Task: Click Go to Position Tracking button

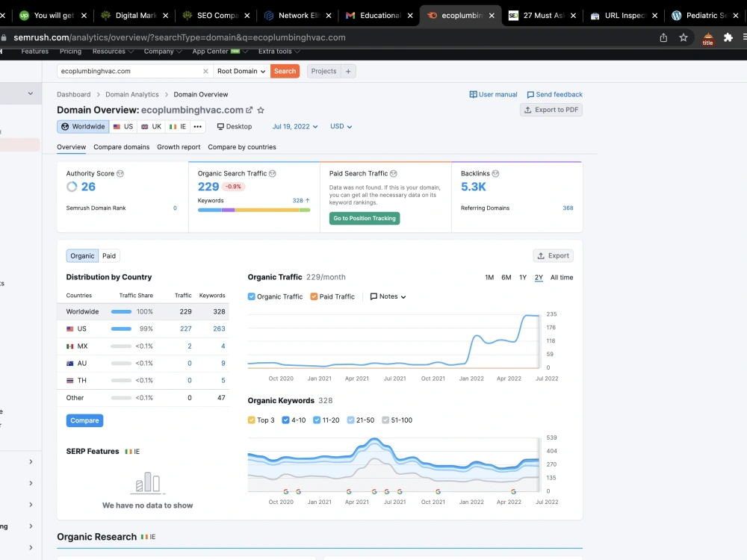Action: (x=365, y=218)
